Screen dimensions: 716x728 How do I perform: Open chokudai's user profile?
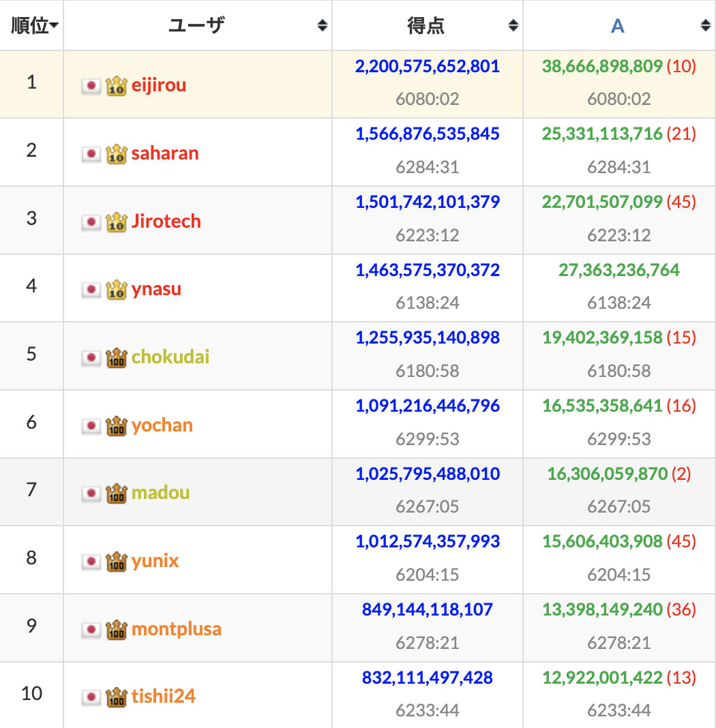pos(170,357)
